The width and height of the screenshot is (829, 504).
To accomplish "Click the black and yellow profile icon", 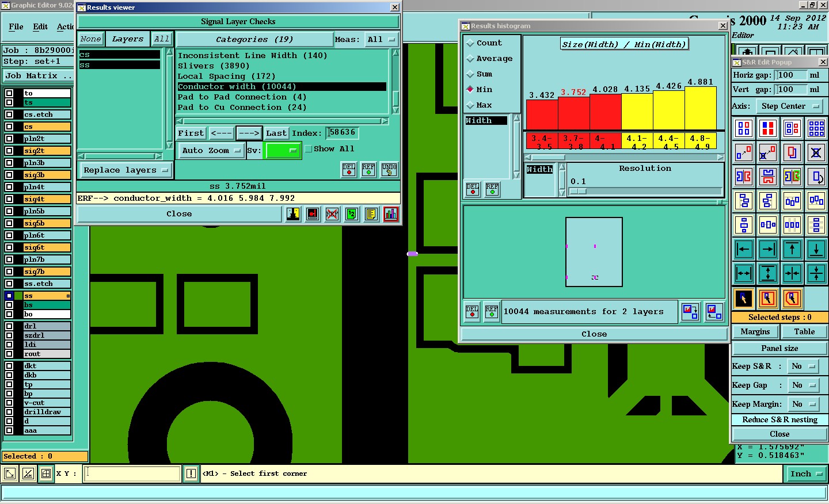I will click(293, 215).
